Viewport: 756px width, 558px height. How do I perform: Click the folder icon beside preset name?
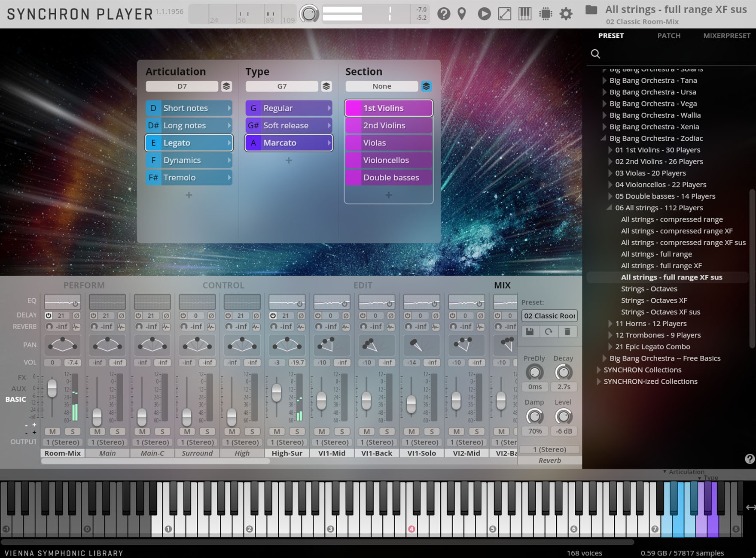[x=591, y=9]
